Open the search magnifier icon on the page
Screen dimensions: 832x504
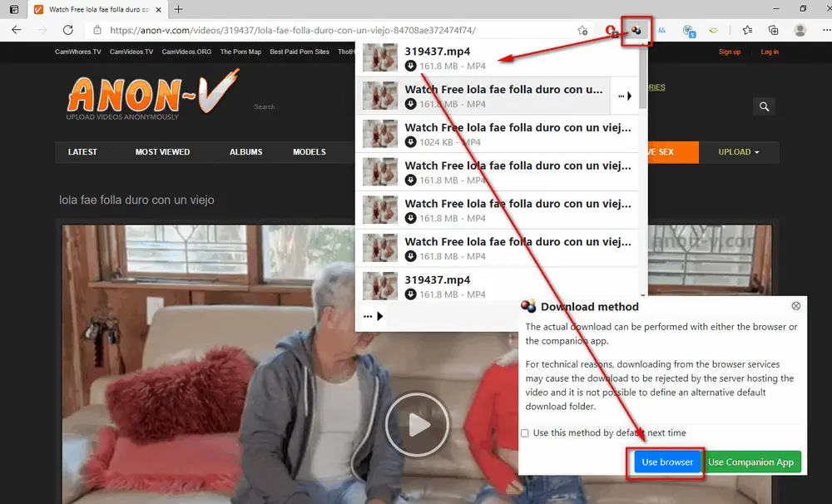pyautogui.click(x=764, y=106)
